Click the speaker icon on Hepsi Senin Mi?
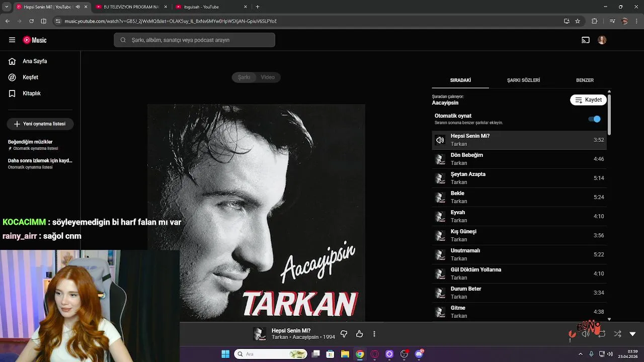This screenshot has width=644, height=362. 440,140
